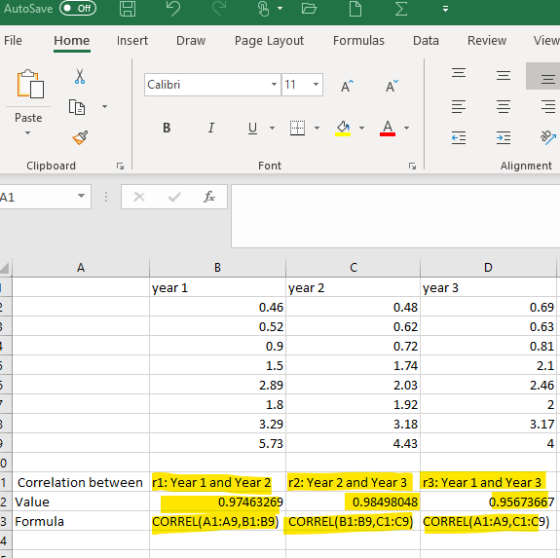
Task: Open the Fill Color dropdown arrow
Action: click(362, 128)
